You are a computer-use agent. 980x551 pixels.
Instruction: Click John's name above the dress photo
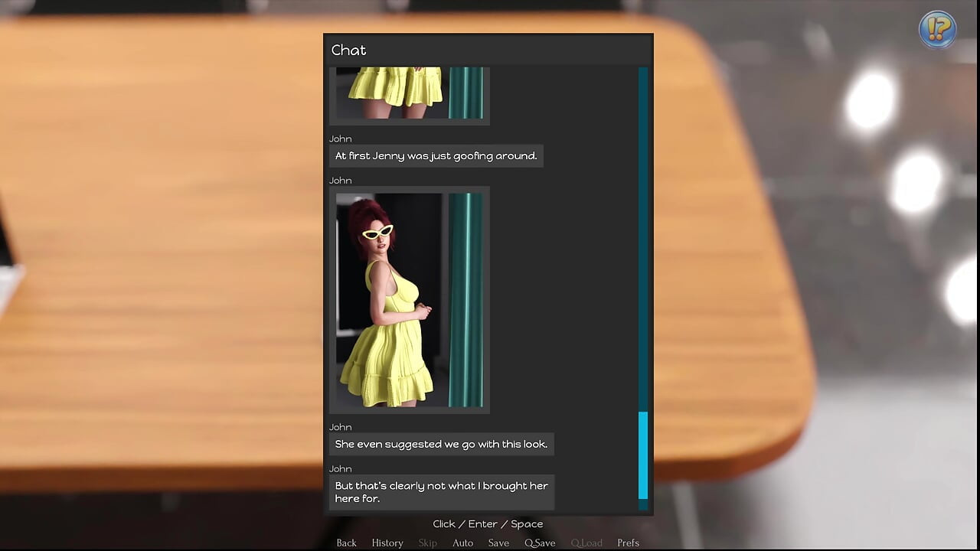(x=340, y=181)
